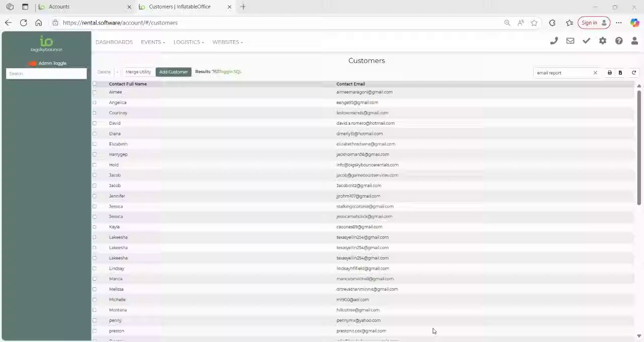Check the box for Aimee row
Screen dimensions: 644x342
94,92
